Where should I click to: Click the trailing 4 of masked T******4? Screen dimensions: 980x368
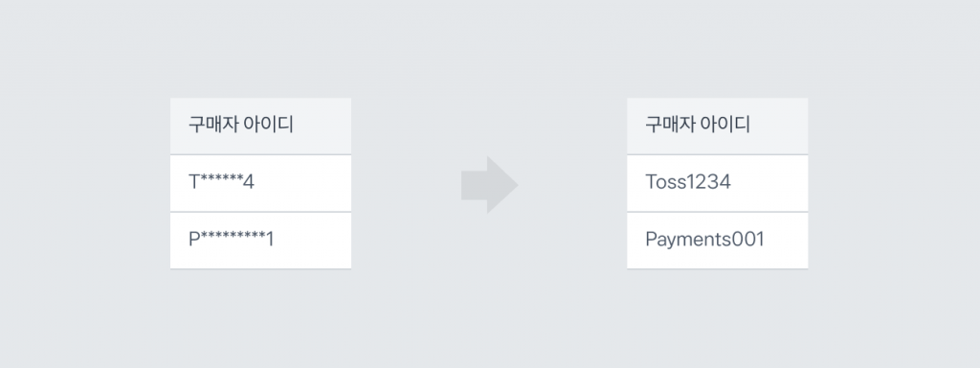(x=249, y=183)
